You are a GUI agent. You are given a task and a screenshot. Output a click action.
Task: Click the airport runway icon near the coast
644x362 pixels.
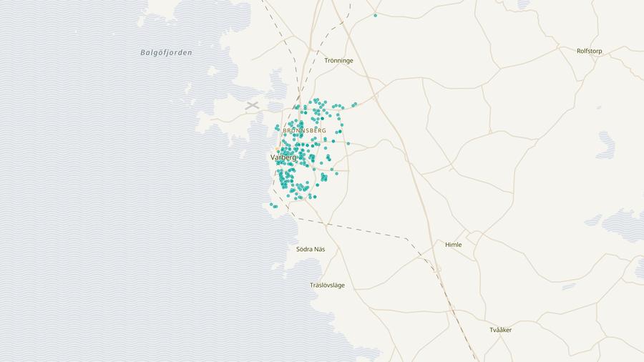click(252, 105)
